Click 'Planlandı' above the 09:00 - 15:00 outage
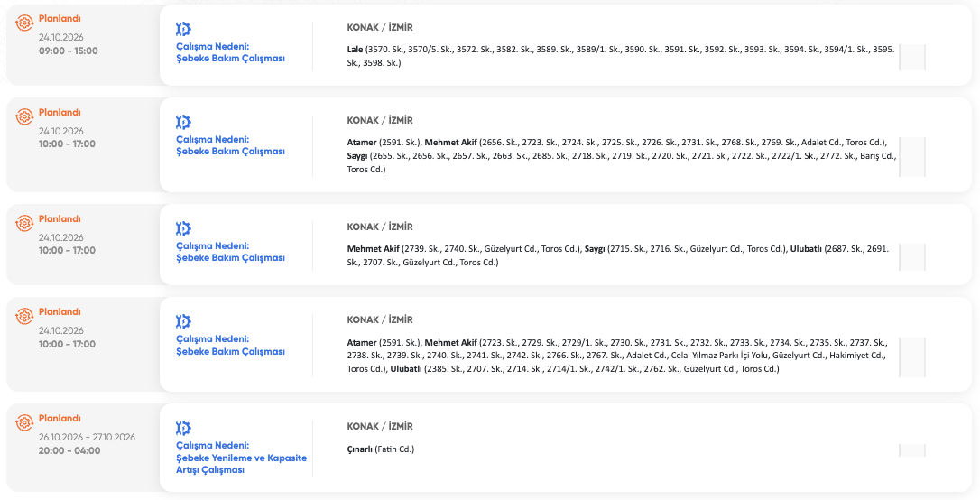The height and width of the screenshot is (500, 980). [60, 19]
